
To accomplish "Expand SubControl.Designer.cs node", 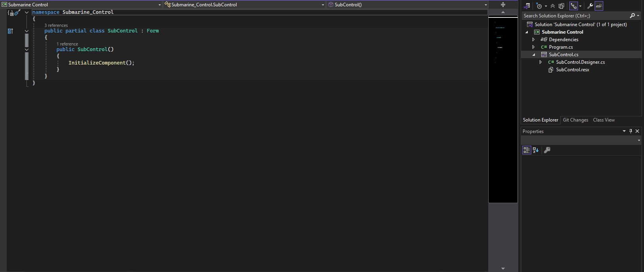I will [x=541, y=62].
